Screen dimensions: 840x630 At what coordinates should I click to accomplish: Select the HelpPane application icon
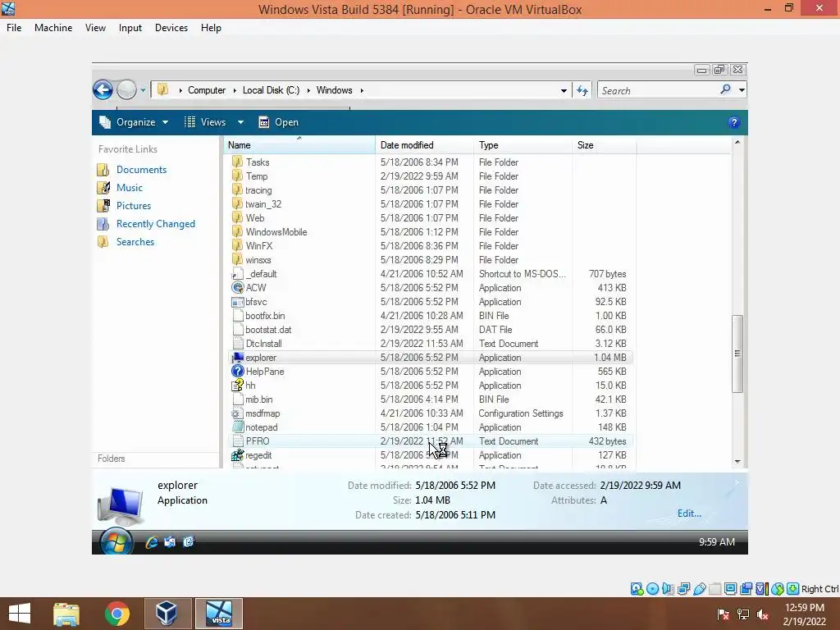pos(237,372)
